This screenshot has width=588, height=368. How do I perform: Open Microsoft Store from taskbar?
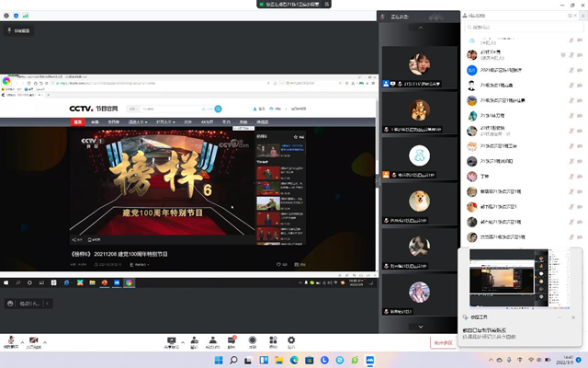(310, 361)
